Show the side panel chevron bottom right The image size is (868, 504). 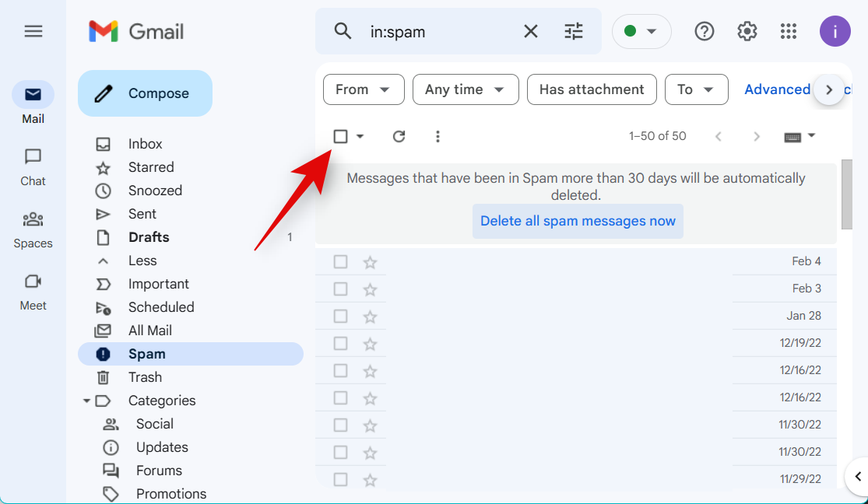pyautogui.click(x=857, y=476)
